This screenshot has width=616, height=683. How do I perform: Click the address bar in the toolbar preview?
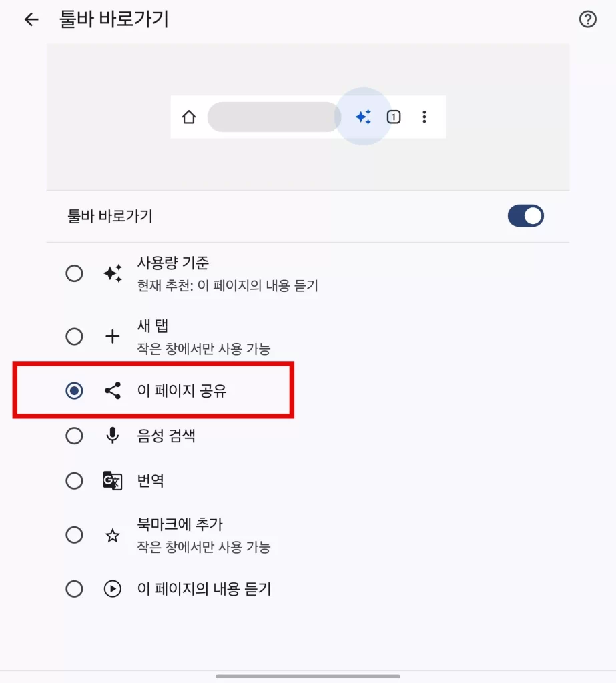[x=274, y=117]
